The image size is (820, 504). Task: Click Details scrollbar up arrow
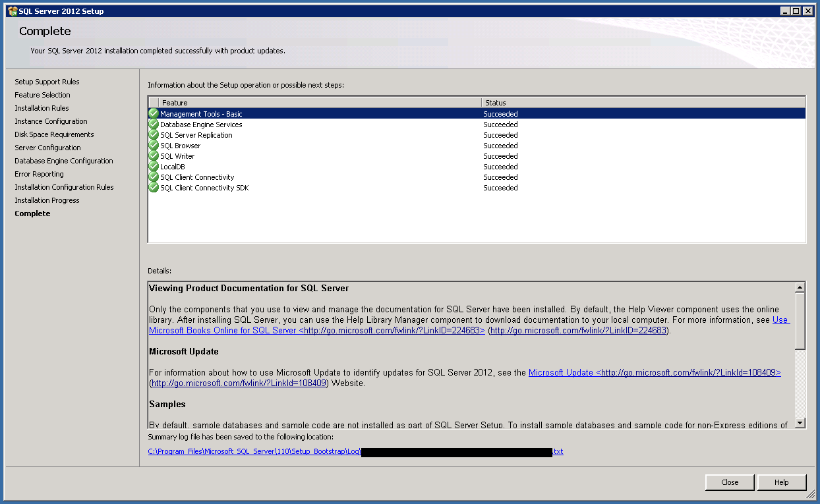pos(800,287)
